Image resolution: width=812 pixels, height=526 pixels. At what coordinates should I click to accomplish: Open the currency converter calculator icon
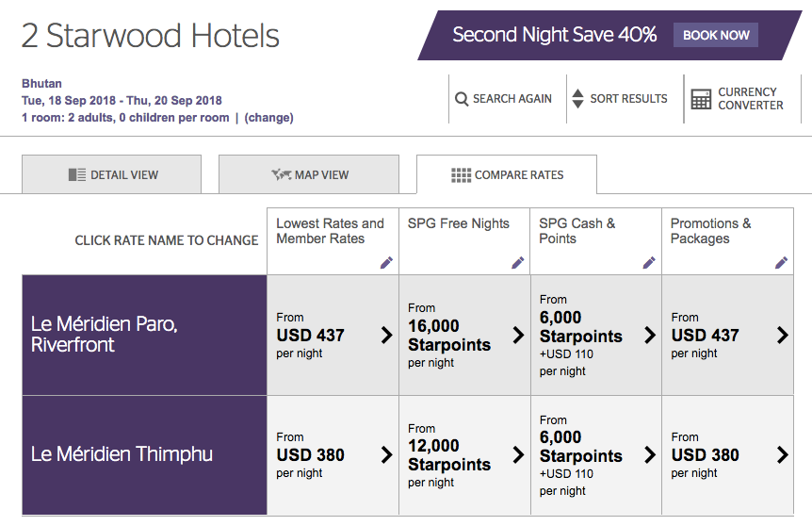(701, 99)
